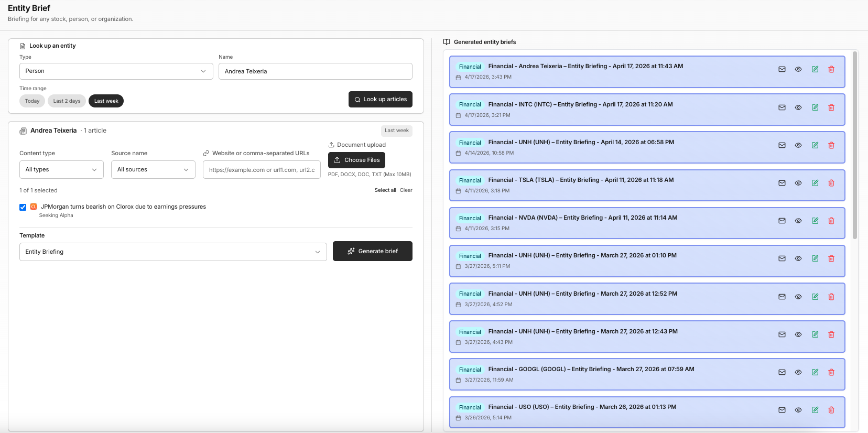Email the UNH March 27 12:52 PM brief
The width and height of the screenshot is (868, 433).
click(782, 297)
